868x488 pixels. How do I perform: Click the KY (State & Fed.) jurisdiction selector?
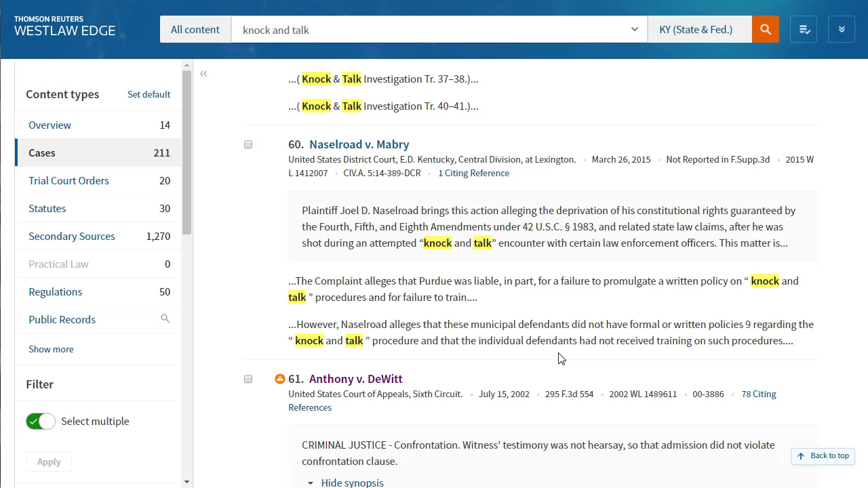(x=696, y=30)
